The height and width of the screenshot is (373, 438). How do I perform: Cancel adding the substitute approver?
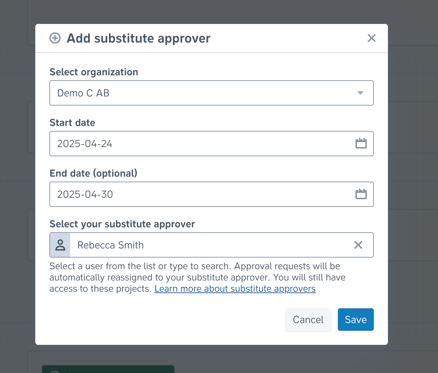[x=308, y=320]
